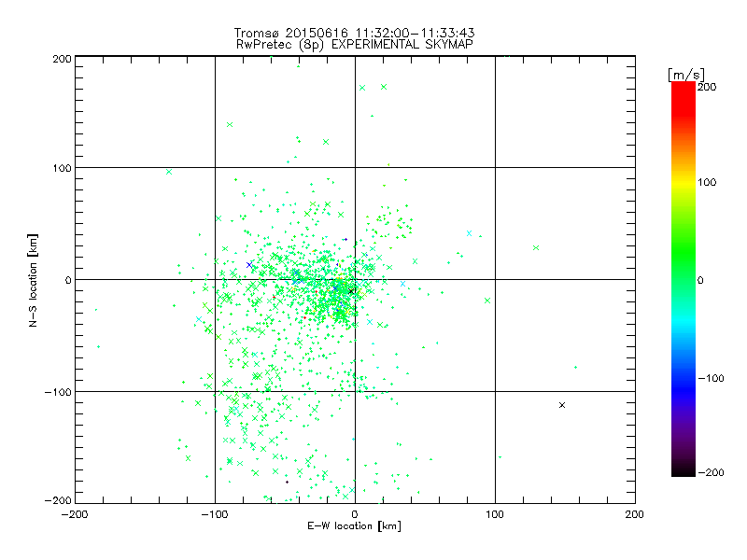
Task: Click the y-axis tick label '200' at top left
Action: point(63,59)
